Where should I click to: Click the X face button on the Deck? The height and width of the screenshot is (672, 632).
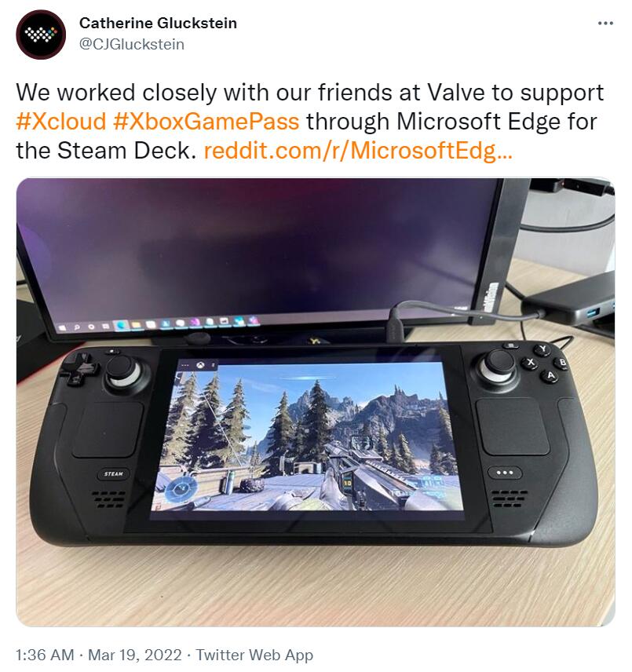point(530,363)
